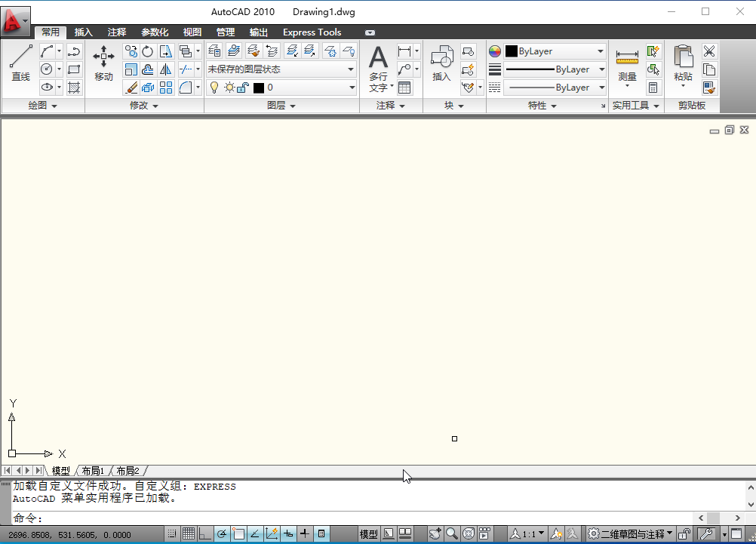756x544 pixels.
Task: Switch to the 插入 ribbon tab
Action: 83,32
